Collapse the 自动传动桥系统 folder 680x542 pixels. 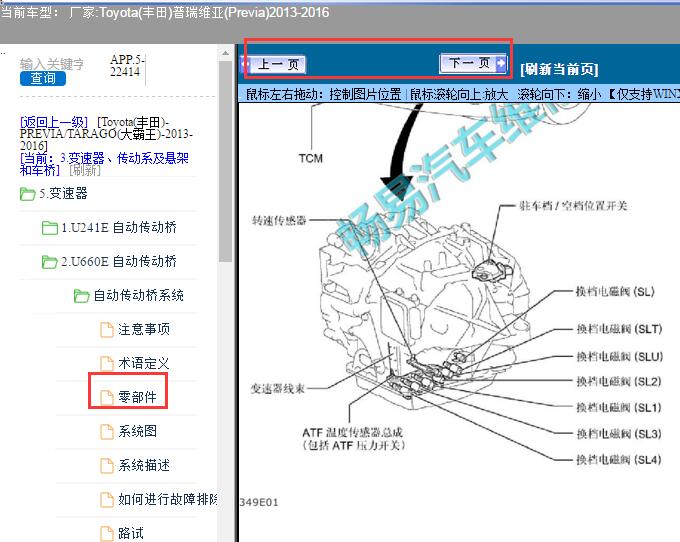(139, 295)
